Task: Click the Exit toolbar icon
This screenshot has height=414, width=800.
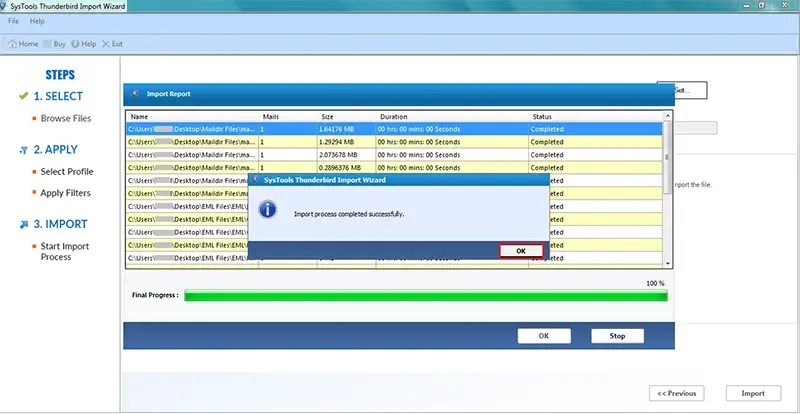Action: tap(112, 44)
